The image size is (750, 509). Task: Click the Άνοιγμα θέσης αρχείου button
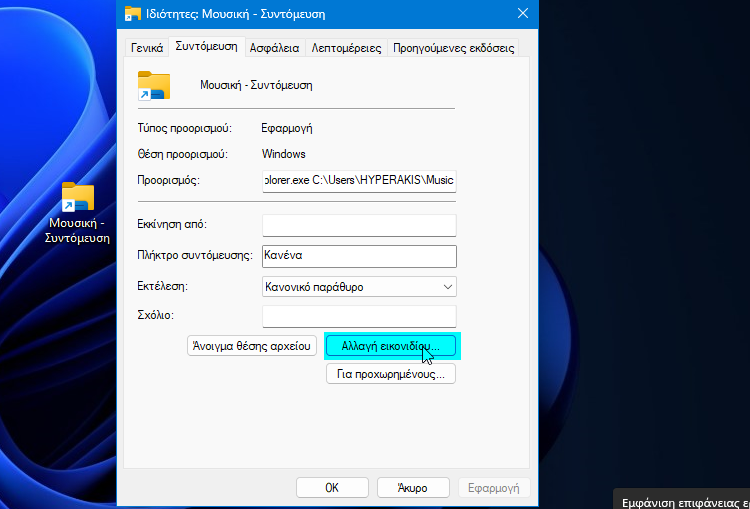pos(252,346)
